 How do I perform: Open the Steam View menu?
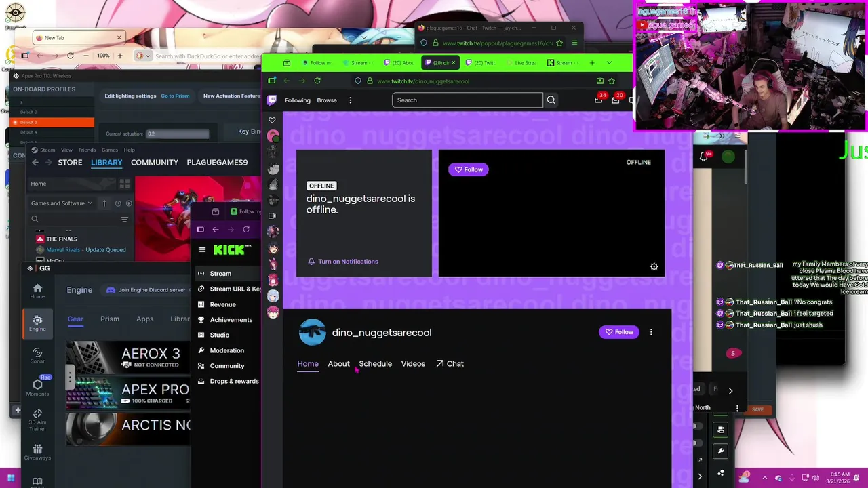click(x=66, y=150)
